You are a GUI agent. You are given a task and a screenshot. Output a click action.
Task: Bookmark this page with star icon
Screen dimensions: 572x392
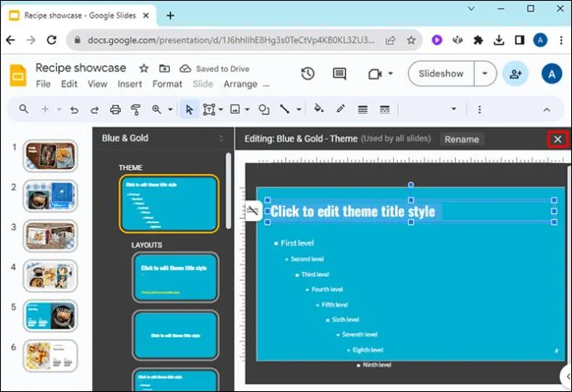pyautogui.click(x=411, y=40)
